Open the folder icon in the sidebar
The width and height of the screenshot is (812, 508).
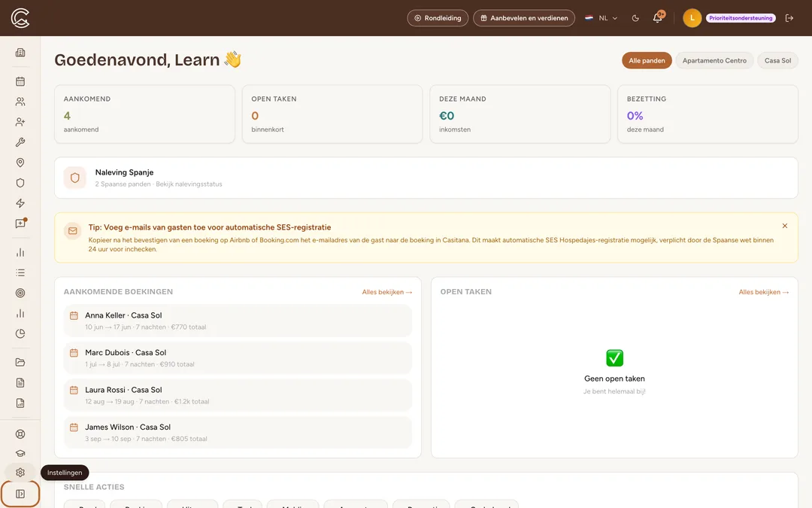pos(20,362)
